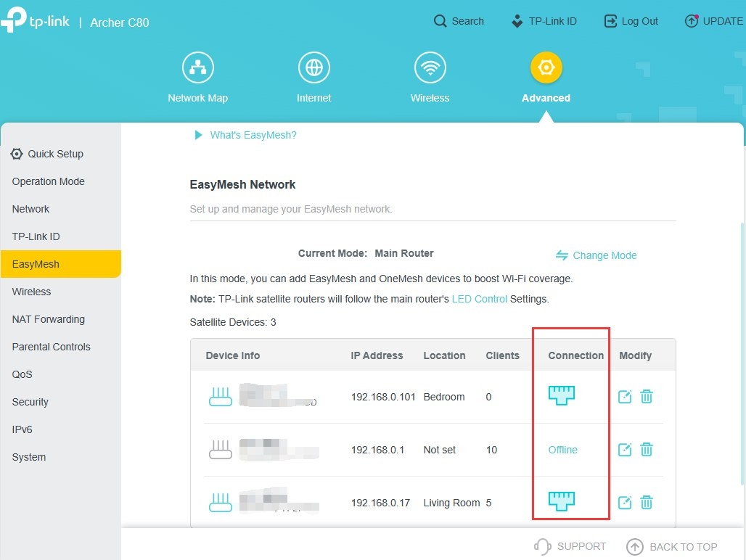This screenshot has width=746, height=560.
Task: Click IP address 192.168.0.101
Action: [383, 397]
